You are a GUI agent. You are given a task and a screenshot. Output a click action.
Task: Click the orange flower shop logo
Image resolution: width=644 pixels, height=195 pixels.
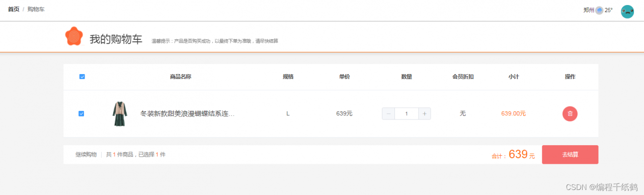click(73, 36)
